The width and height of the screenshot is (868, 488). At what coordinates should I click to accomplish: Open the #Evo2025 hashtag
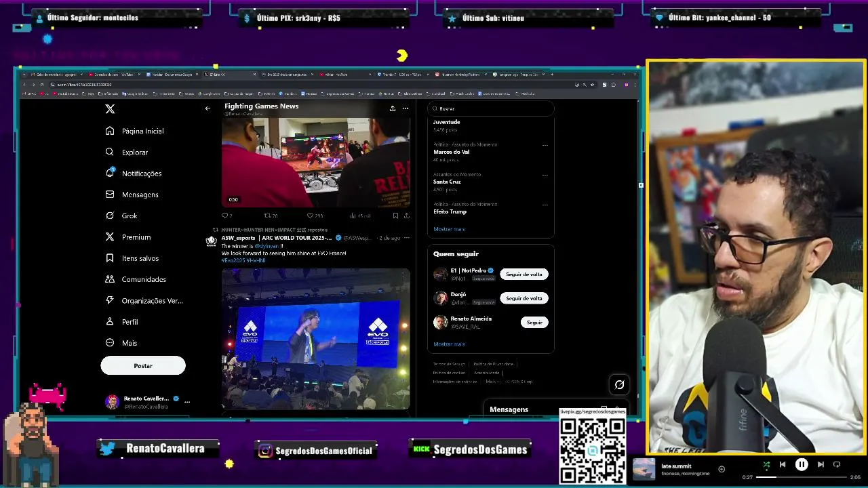(233, 260)
